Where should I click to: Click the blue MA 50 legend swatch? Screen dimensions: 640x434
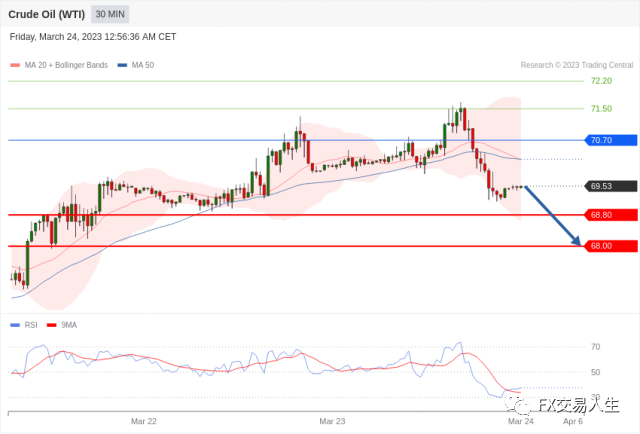pos(122,65)
